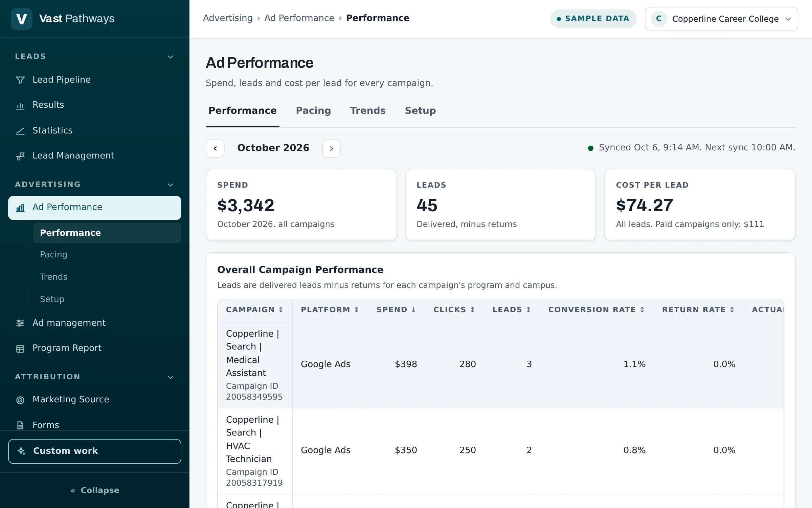Screen dimensions: 812x508
Task: Click Advertising breadcrumb link
Action: pyautogui.click(x=228, y=18)
